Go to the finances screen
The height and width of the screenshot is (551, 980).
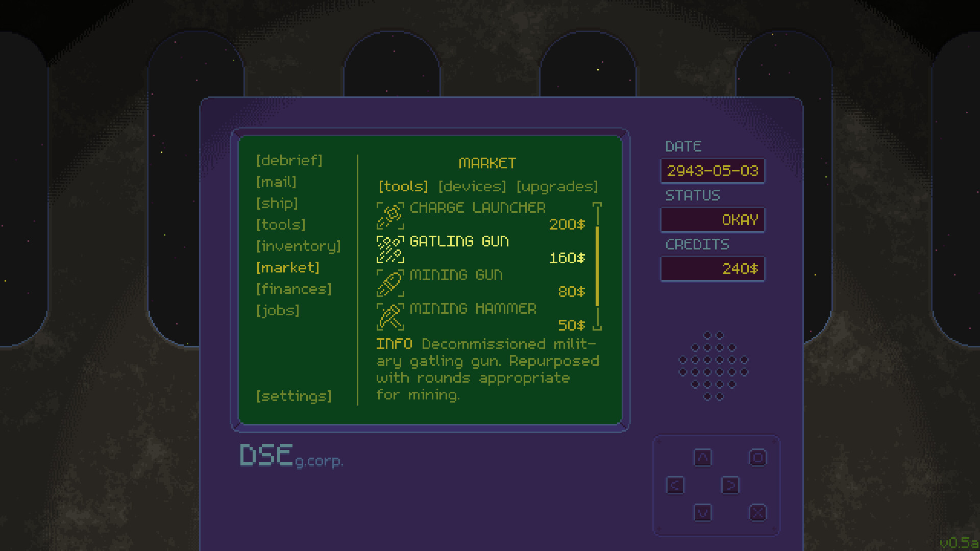pyautogui.click(x=294, y=289)
